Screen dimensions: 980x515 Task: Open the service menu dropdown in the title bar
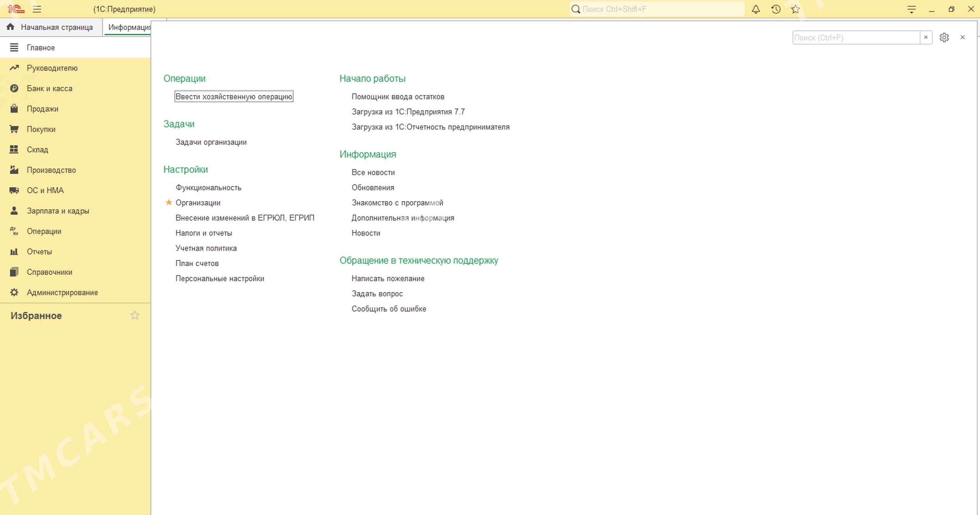tap(911, 10)
